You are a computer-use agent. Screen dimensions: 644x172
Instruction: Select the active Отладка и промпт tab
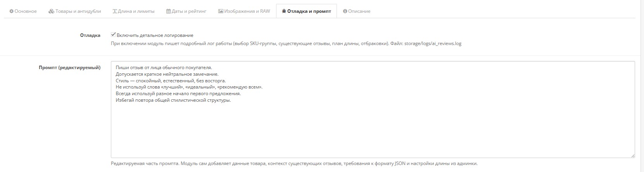(309, 11)
